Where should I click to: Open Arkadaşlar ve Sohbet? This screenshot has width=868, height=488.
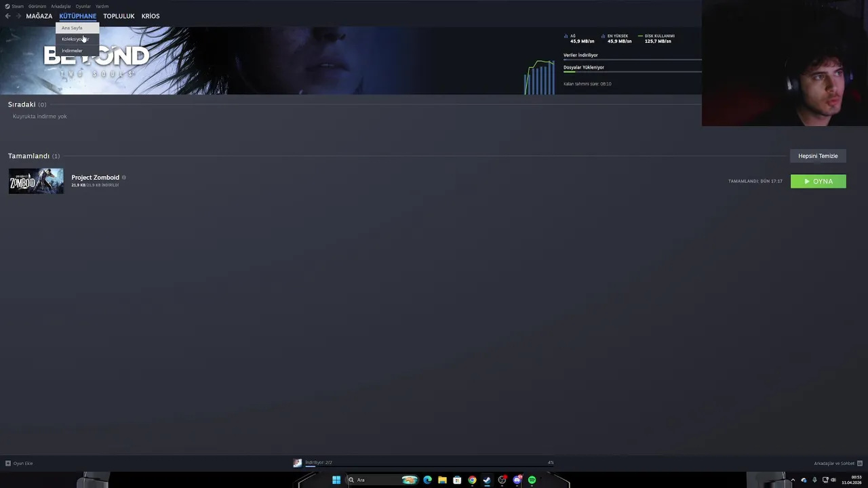click(x=838, y=464)
